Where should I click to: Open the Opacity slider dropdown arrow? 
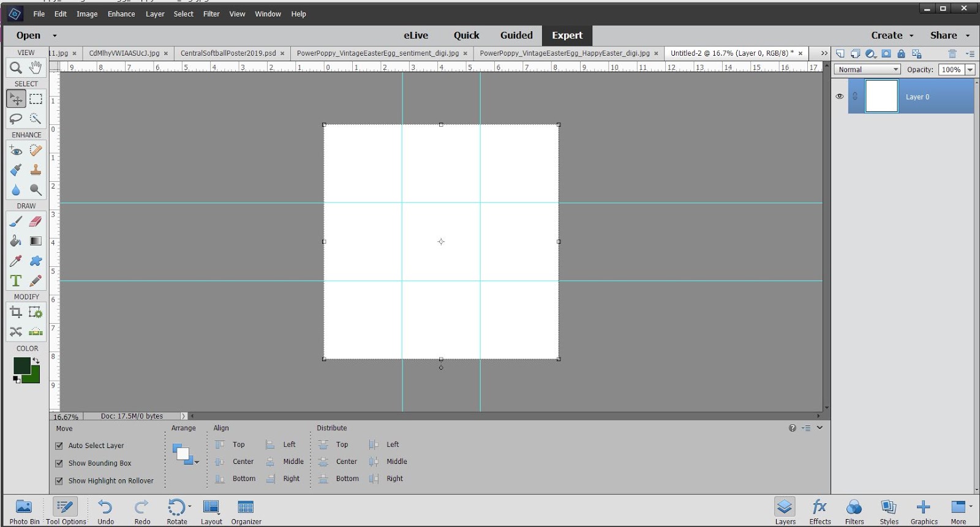click(970, 70)
